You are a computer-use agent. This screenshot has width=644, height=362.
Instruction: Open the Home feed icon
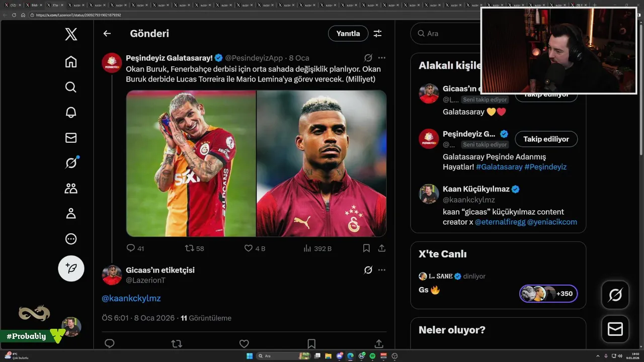click(71, 62)
